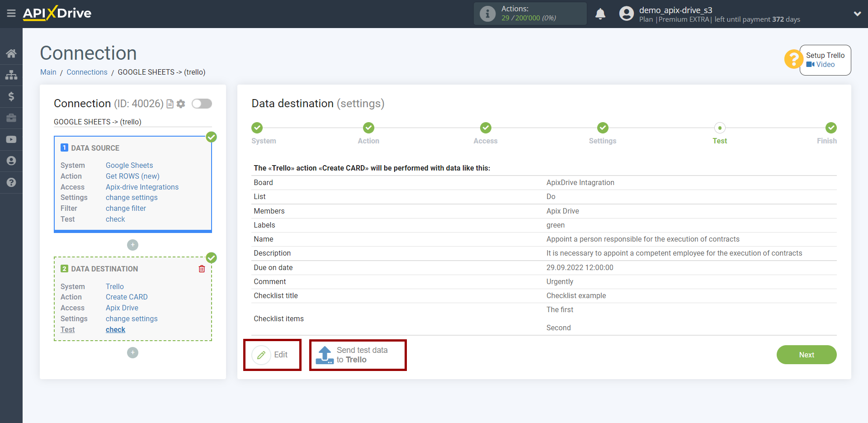
Task: Add a block after Data Destination
Action: 132,352
